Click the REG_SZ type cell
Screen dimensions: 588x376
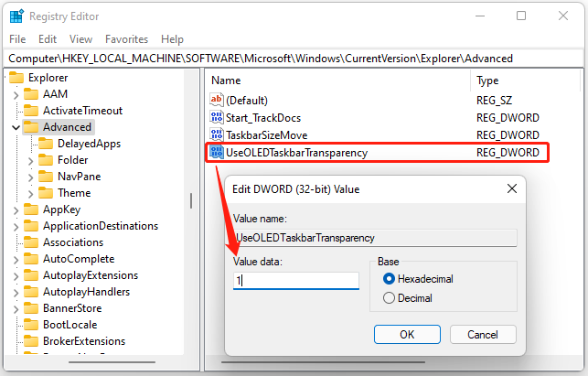[x=494, y=101]
